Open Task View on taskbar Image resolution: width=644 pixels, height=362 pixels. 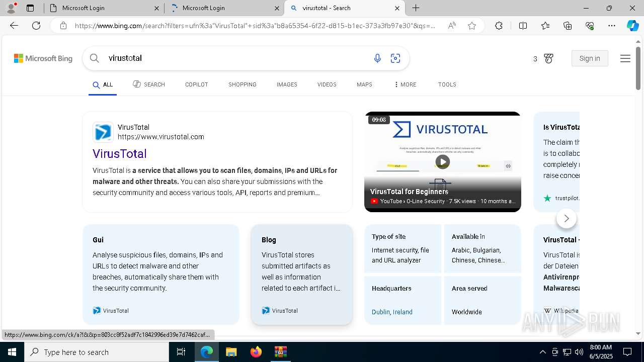coord(181,352)
